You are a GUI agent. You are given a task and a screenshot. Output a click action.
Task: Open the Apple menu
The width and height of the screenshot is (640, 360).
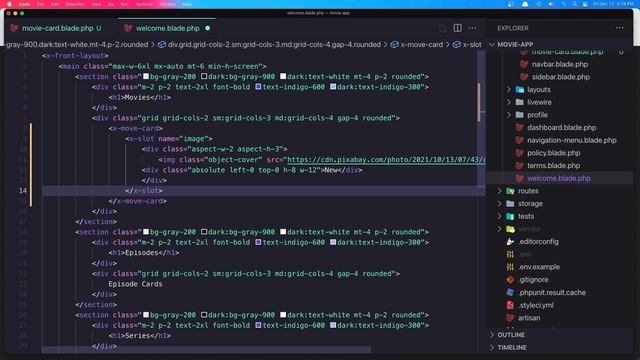[9, 4]
